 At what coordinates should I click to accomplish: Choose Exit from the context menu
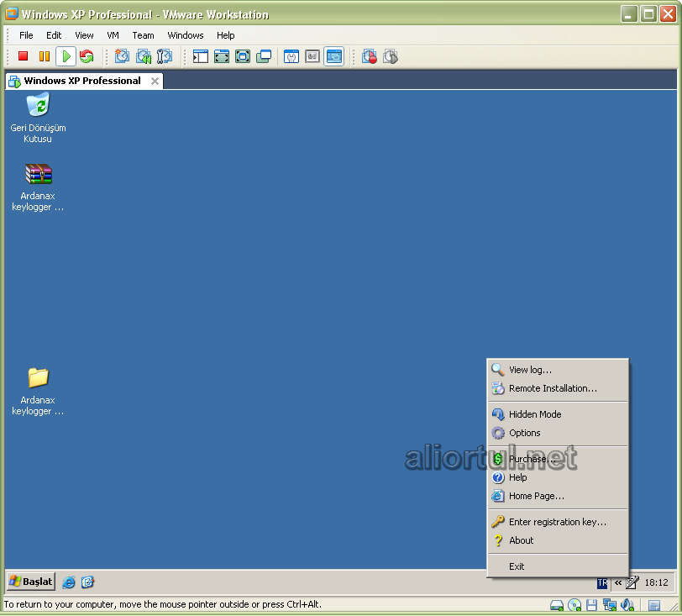click(x=558, y=566)
